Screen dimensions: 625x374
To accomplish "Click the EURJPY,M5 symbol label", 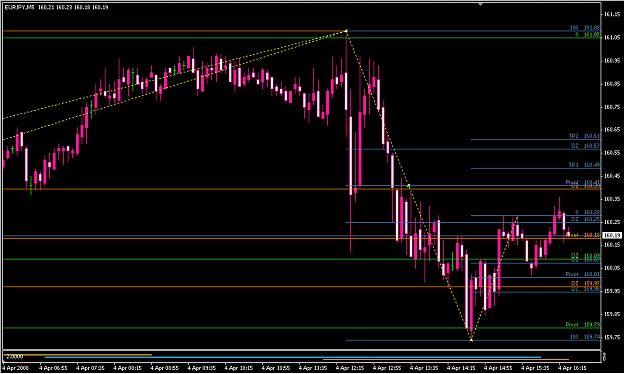I will pyautogui.click(x=20, y=7).
